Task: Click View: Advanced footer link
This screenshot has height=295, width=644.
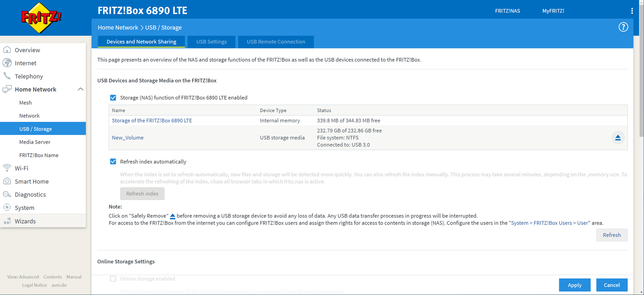Action: coord(23,277)
